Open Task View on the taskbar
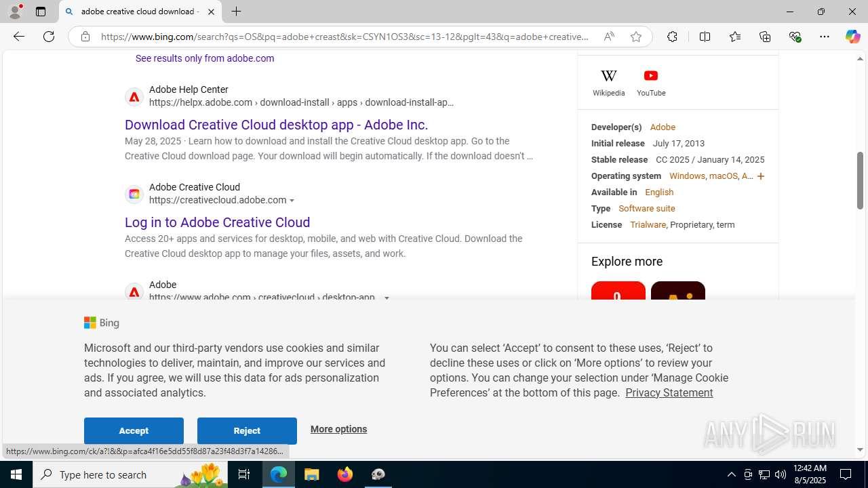 tap(245, 474)
